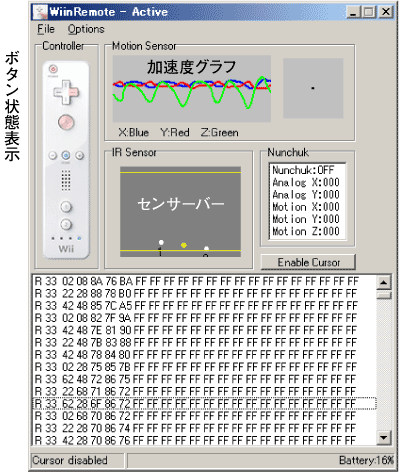This screenshot has height=475, width=400.
Task: Click the plus button on Wii remote
Action: tap(79, 155)
